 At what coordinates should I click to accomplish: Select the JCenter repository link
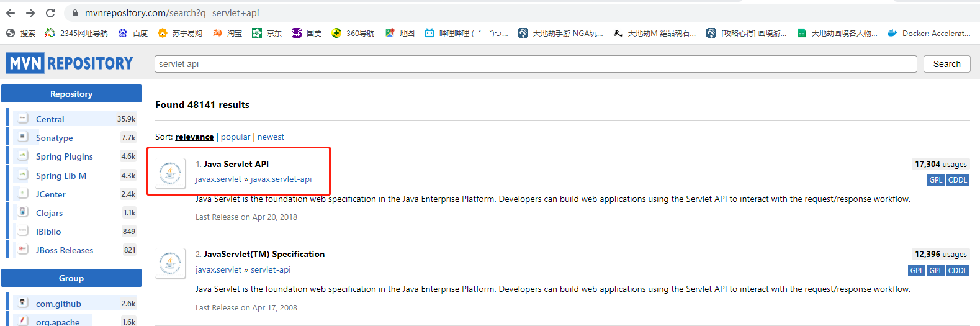coord(51,194)
